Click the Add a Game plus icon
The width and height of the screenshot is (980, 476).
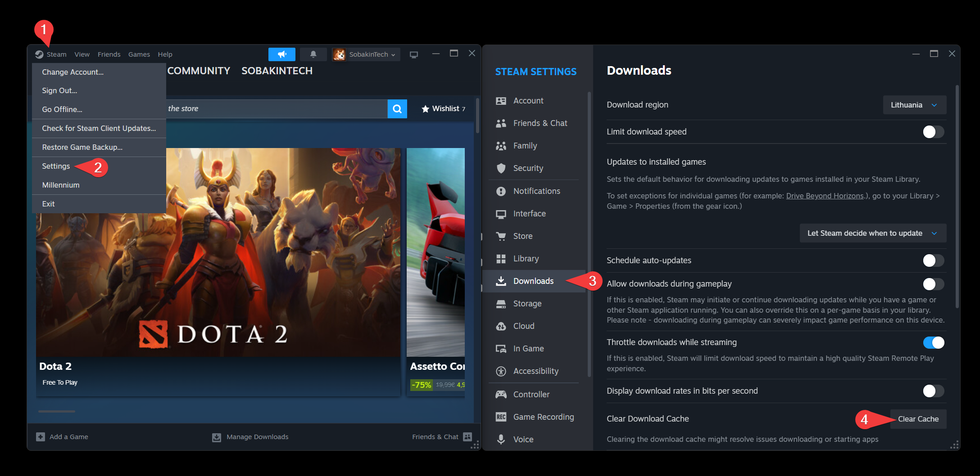click(x=41, y=437)
